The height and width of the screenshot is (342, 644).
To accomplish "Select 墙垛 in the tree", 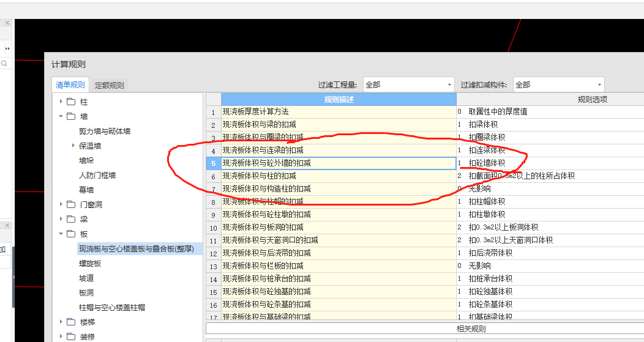I will click(86, 160).
